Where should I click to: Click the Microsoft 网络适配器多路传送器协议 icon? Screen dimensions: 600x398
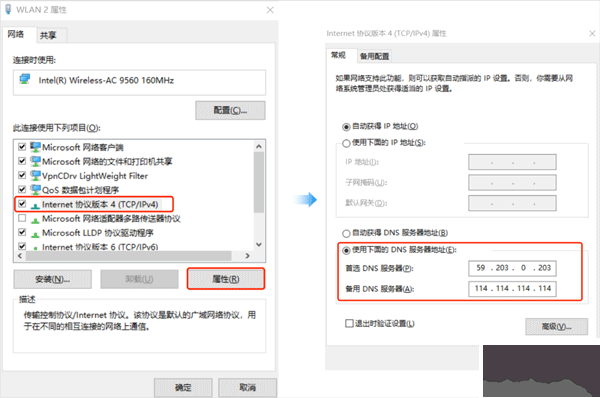35,220
